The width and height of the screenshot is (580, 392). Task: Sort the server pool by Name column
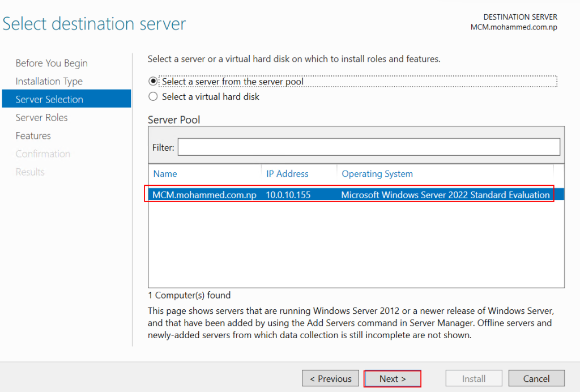click(165, 174)
